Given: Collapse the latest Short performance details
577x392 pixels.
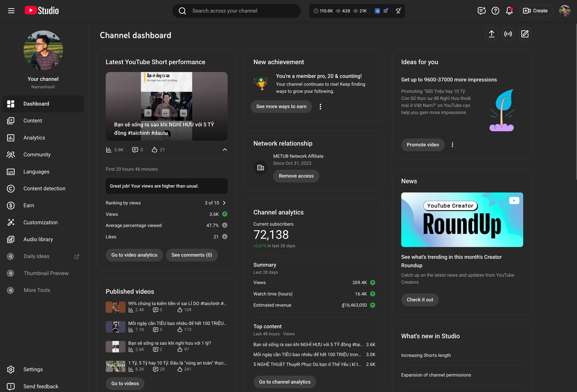Looking at the screenshot, I should (x=225, y=149).
